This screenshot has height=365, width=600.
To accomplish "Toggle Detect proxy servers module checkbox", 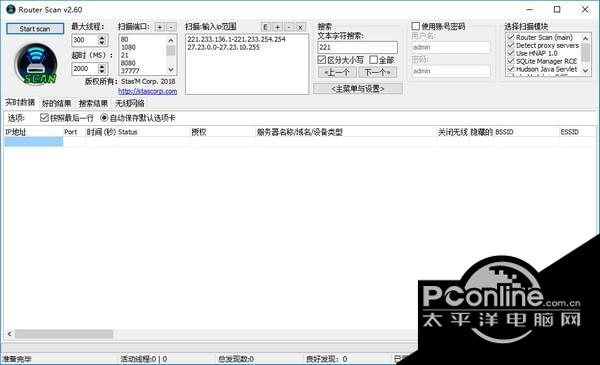I will point(510,45).
